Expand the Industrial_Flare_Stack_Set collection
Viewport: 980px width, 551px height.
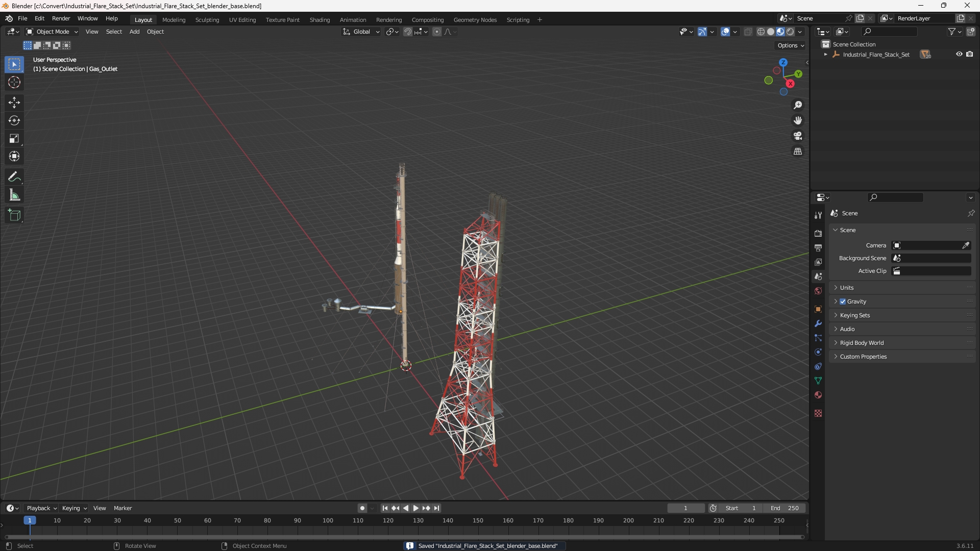(825, 55)
